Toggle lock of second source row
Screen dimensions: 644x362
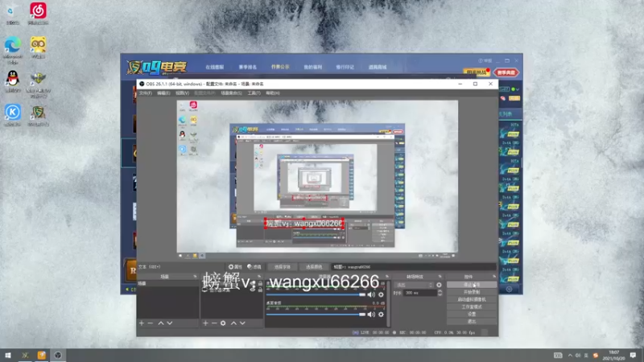point(260,290)
